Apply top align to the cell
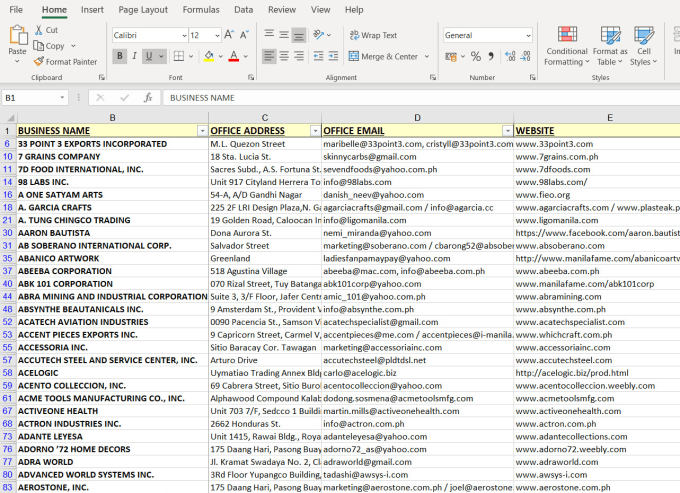680x493 pixels. 269,35
